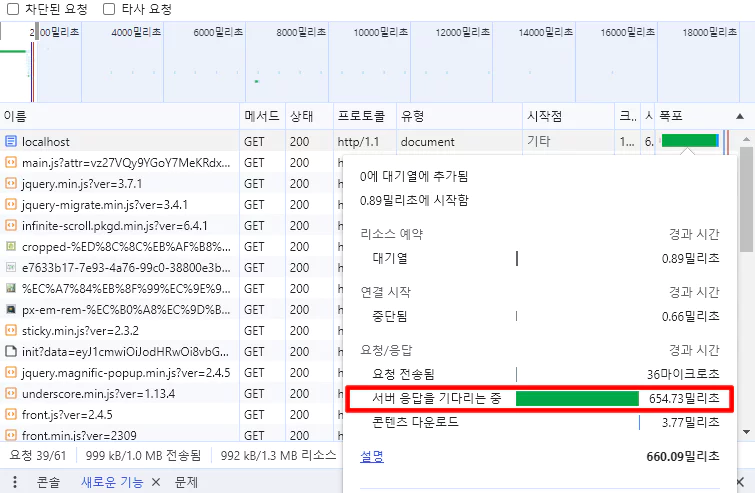Screen dimensions: 755x493
Task: Click localhost green waterfall bar
Action: pos(690,141)
